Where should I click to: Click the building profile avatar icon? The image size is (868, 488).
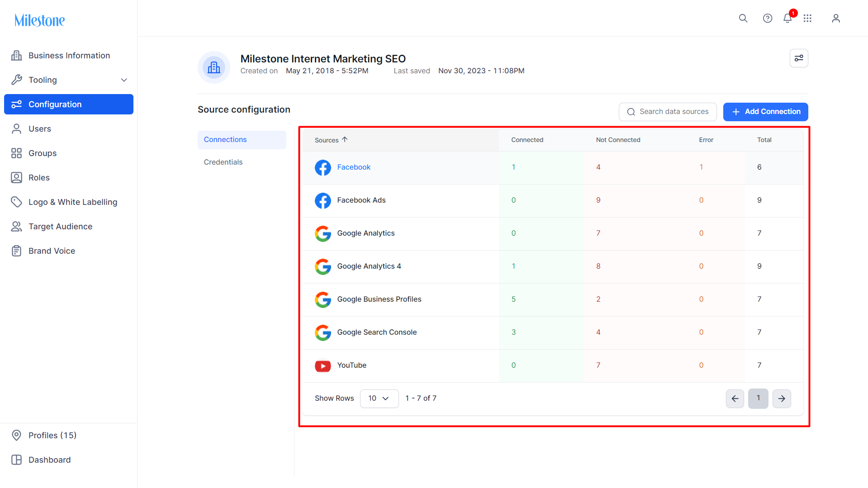214,67
